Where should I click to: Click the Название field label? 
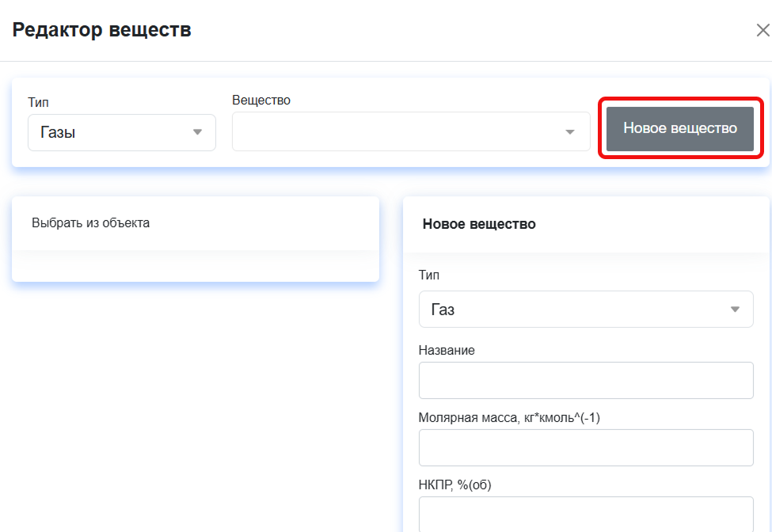(x=447, y=350)
